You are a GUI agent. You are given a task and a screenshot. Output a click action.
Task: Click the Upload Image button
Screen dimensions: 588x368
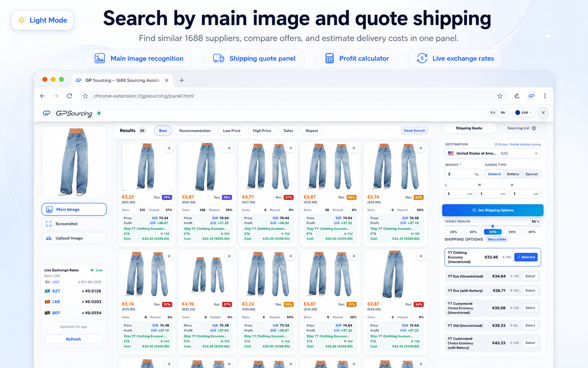pyautogui.click(x=74, y=238)
